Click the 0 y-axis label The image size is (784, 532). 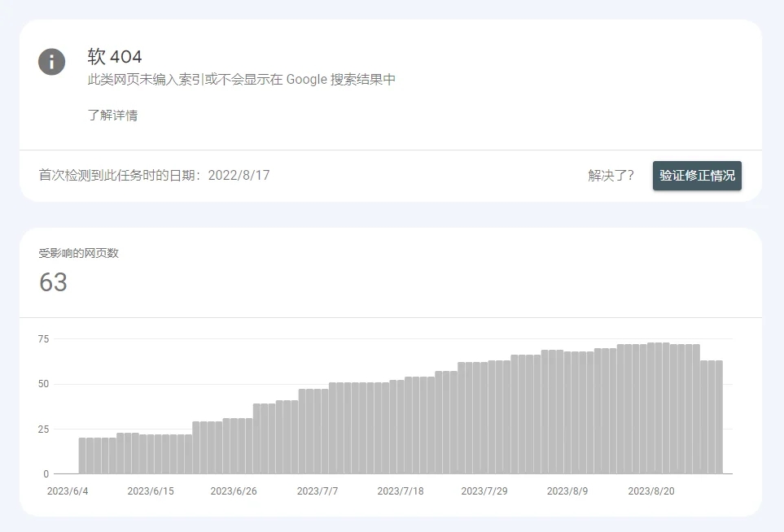46,474
